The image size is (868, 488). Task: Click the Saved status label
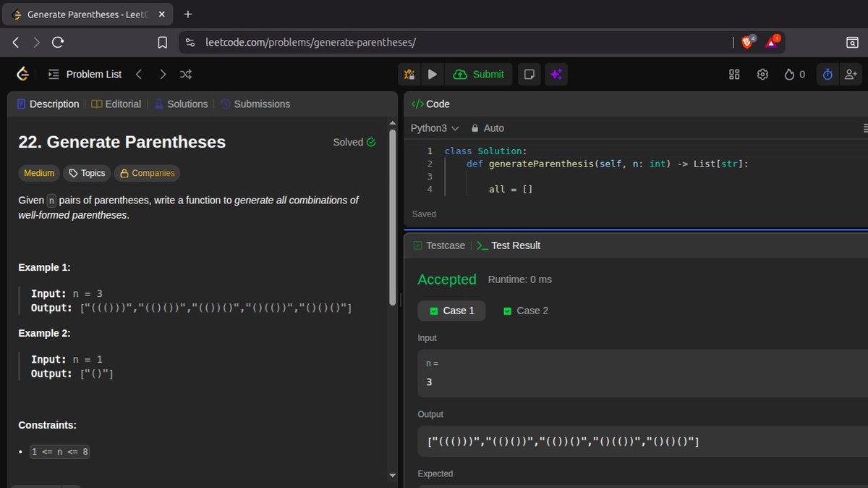coord(424,214)
